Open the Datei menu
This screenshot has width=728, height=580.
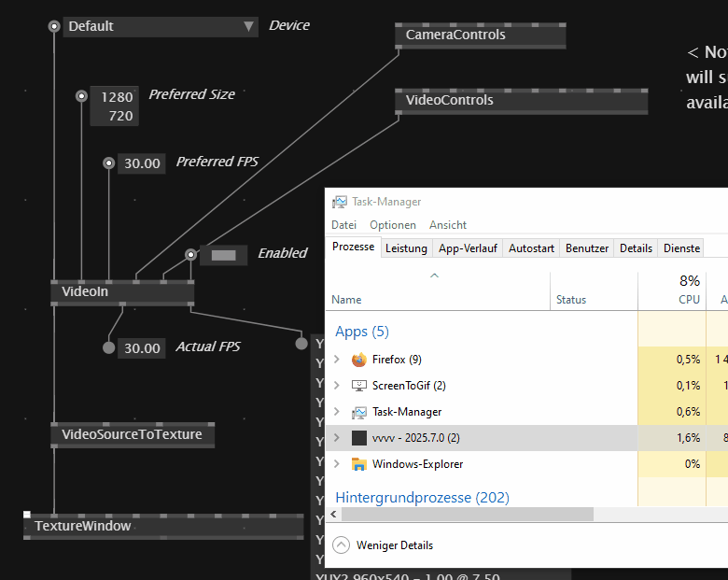pos(343,225)
